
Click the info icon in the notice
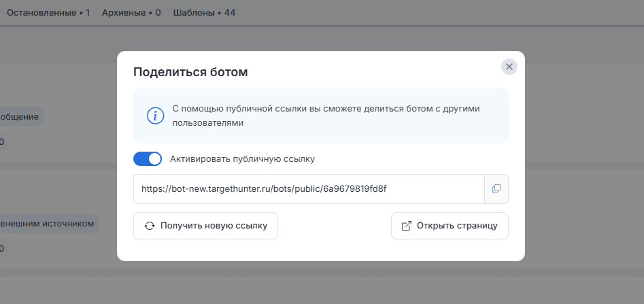click(155, 116)
